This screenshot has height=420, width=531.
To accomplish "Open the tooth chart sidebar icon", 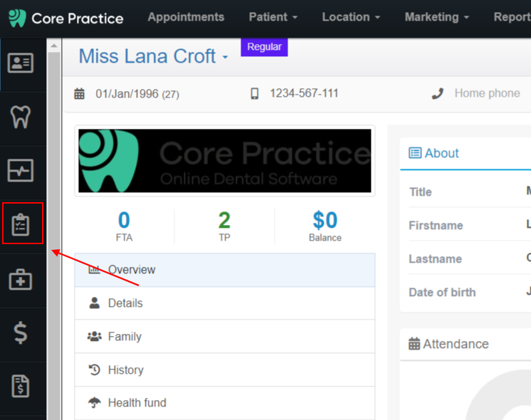I will click(21, 117).
